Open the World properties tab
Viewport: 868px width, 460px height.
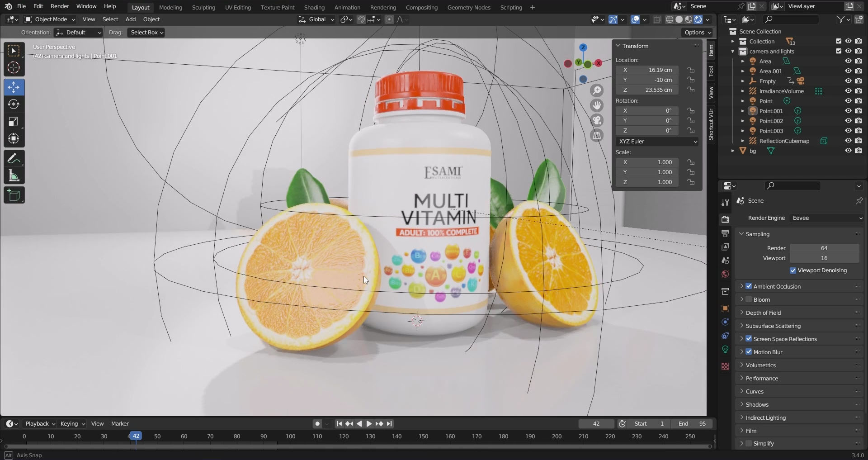[x=725, y=274]
